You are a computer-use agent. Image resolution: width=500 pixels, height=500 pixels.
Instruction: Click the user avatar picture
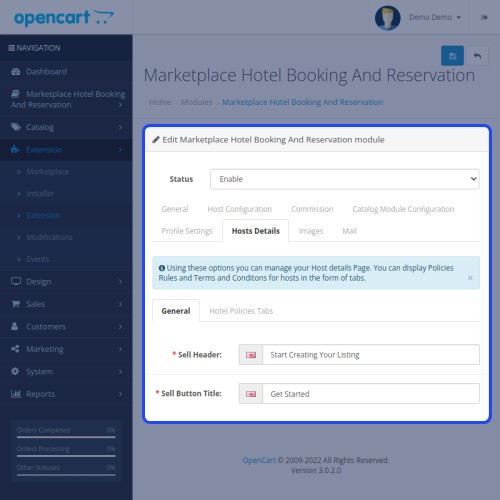[x=387, y=18]
